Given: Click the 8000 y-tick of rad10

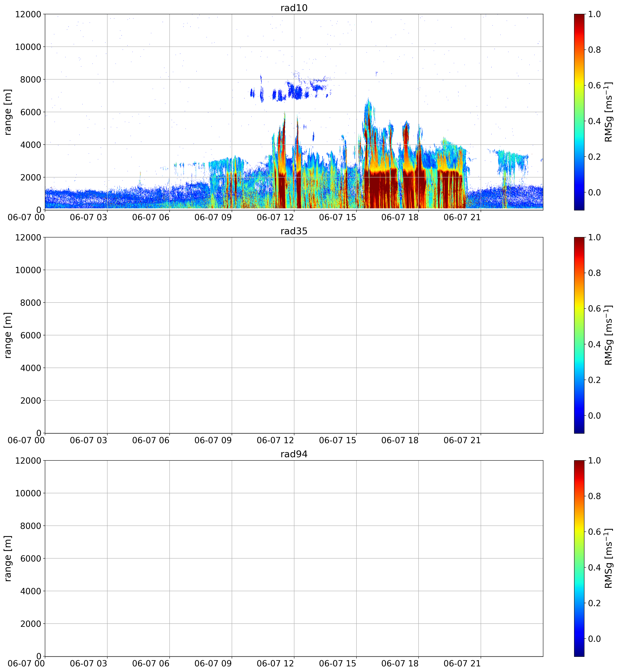Looking at the screenshot, I should coord(31,80).
